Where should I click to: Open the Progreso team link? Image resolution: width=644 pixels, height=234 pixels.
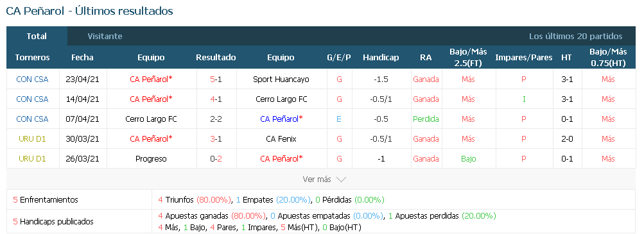coord(151,158)
